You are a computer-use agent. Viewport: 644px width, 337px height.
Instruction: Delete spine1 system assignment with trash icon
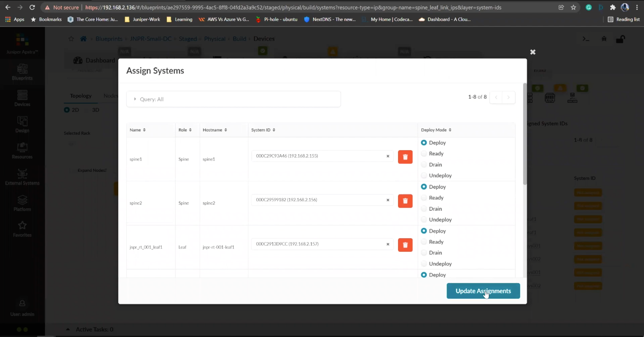click(x=405, y=157)
